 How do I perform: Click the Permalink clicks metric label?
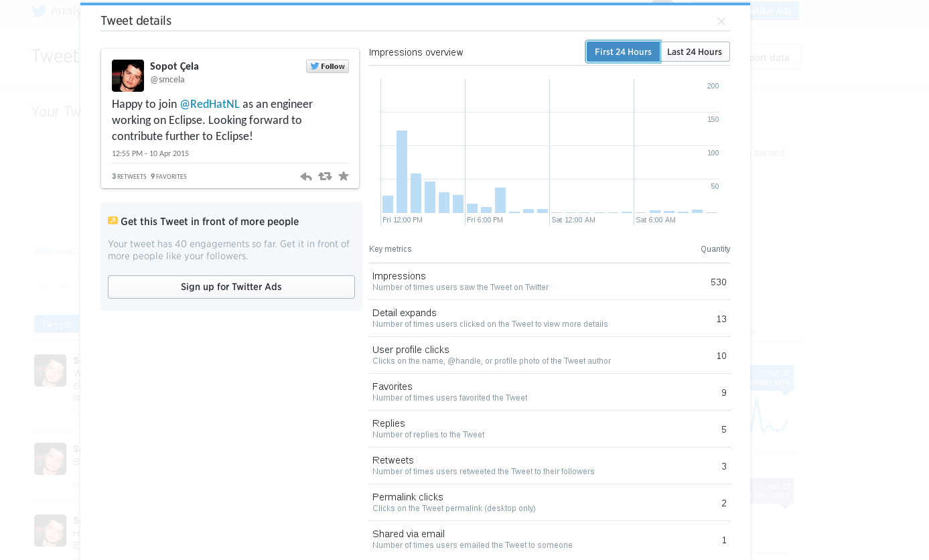click(x=408, y=497)
